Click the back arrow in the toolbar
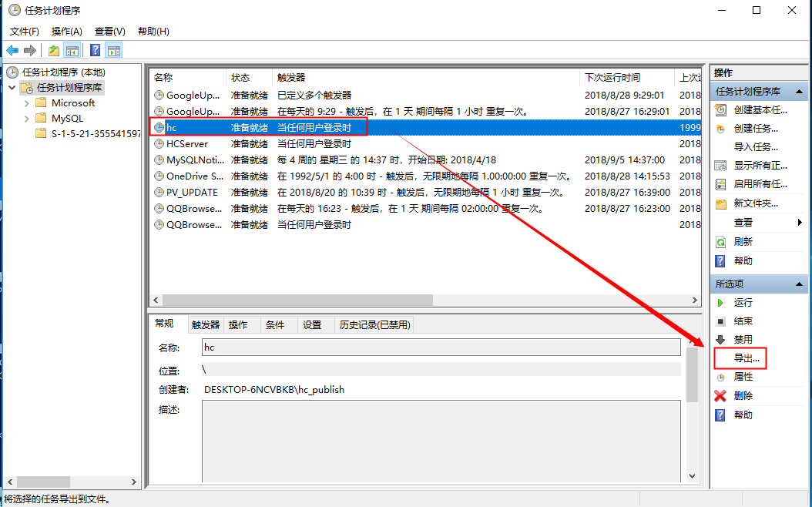Viewport: 812px width, 507px height. point(12,51)
